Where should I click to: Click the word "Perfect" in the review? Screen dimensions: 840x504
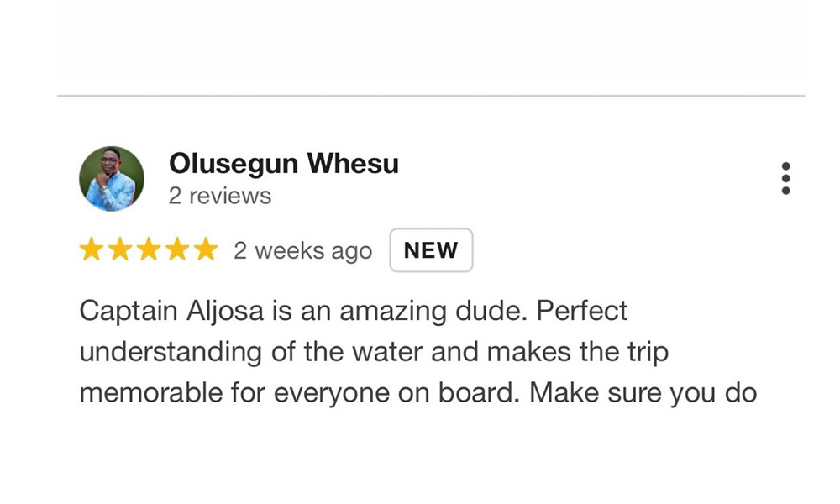[x=582, y=312]
